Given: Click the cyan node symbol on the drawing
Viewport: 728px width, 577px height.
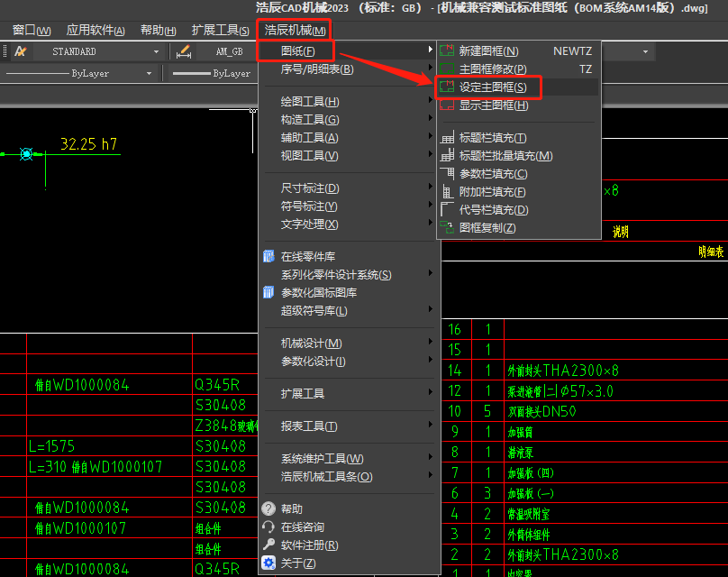Looking at the screenshot, I should pyautogui.click(x=26, y=154).
